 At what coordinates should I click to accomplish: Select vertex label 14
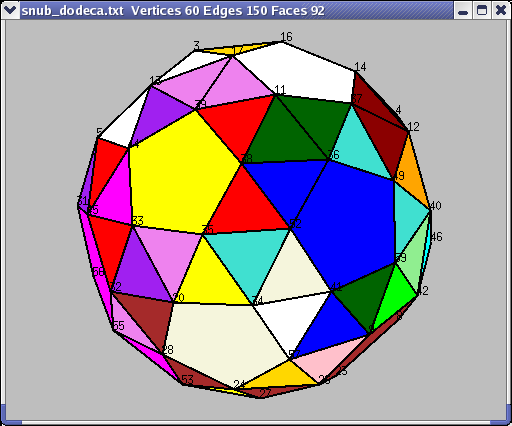(x=360, y=67)
